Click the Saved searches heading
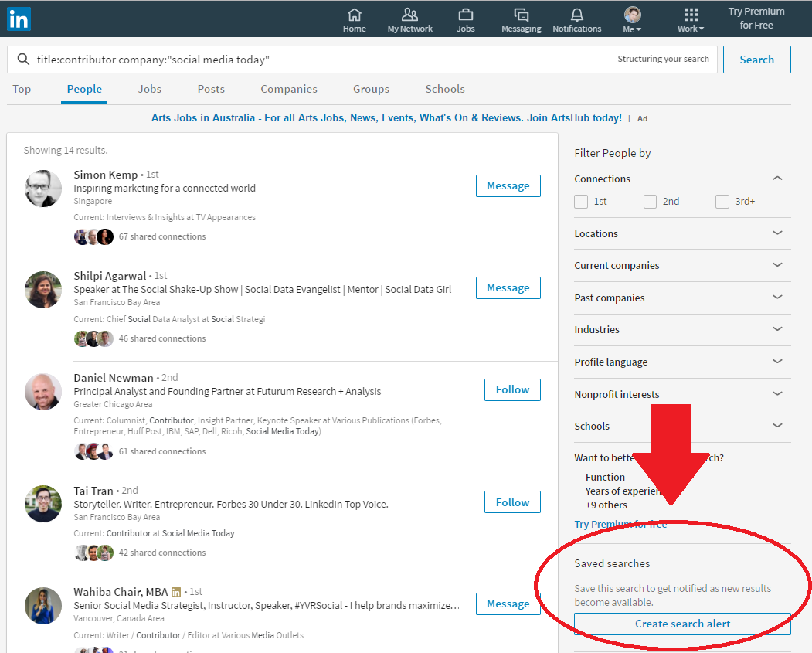 (612, 563)
